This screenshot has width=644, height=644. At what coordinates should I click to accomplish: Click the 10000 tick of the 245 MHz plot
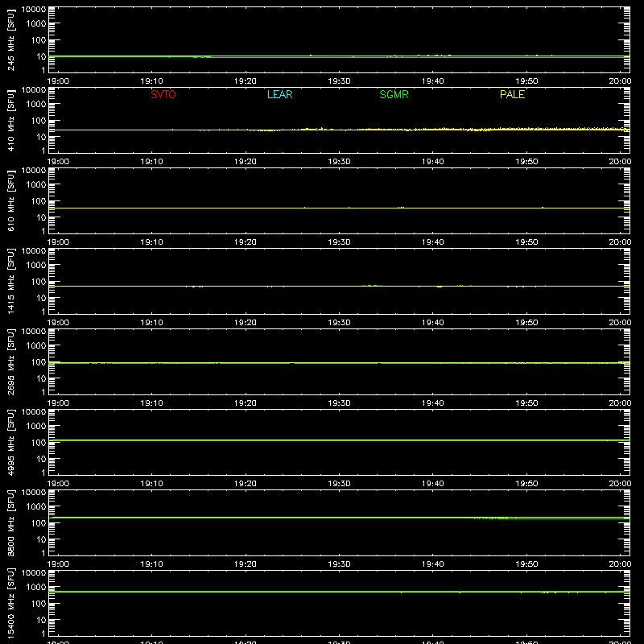(x=34, y=10)
